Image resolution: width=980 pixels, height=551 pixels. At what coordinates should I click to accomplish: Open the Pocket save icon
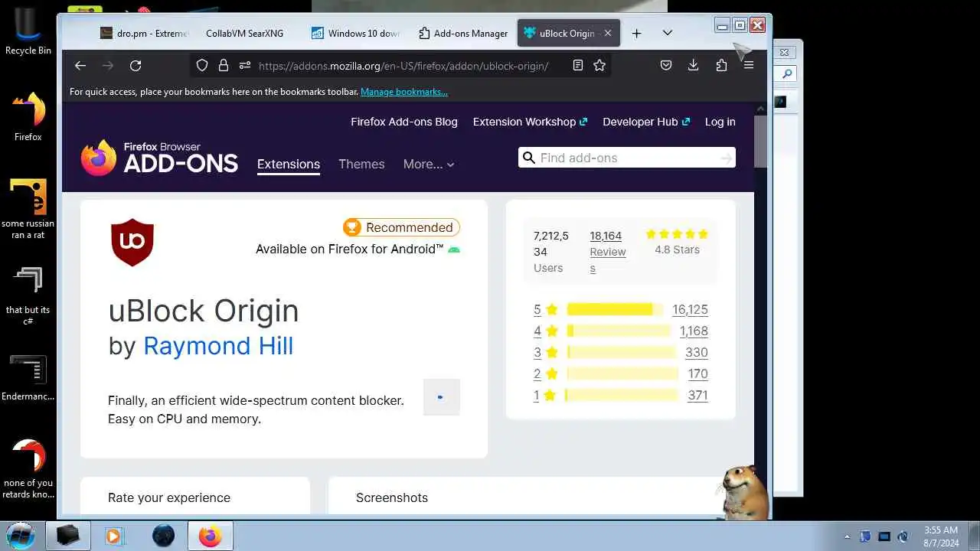666,66
